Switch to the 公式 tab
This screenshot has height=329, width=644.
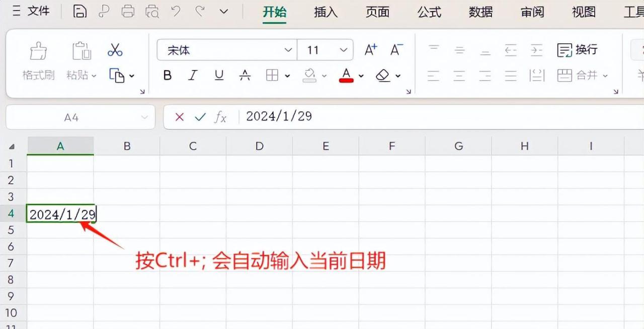tap(429, 12)
